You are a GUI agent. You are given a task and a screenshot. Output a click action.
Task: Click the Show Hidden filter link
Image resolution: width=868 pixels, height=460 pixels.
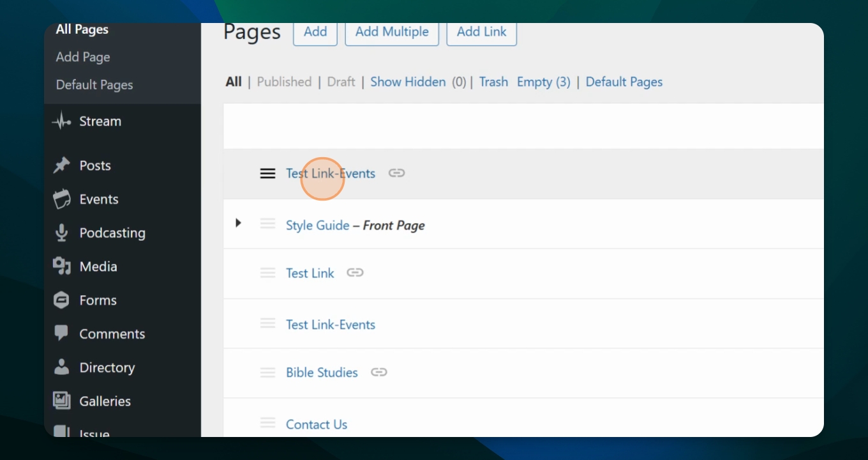[x=408, y=82]
